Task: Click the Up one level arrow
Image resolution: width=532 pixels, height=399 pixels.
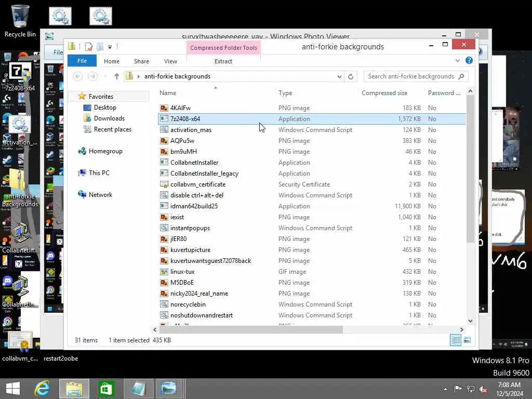Action: coord(117,76)
